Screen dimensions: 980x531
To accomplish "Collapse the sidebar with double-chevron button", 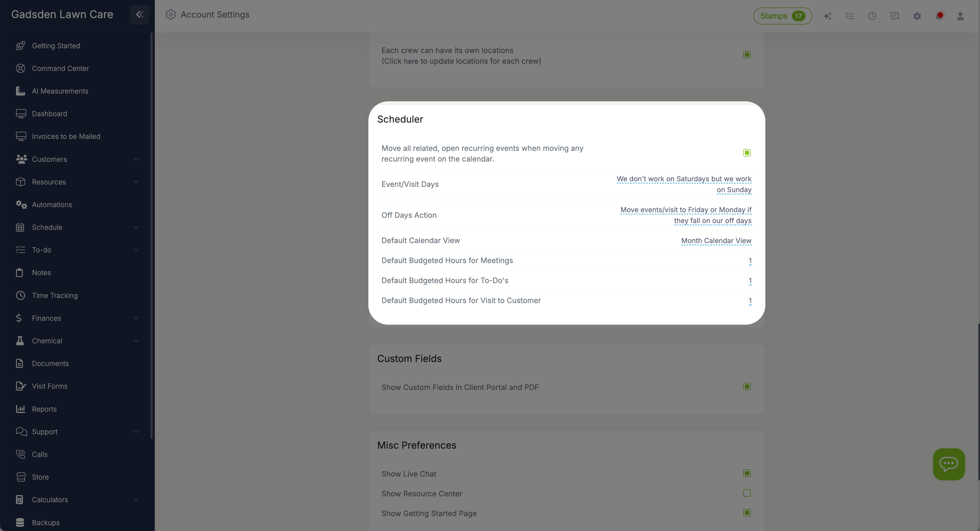I will click(x=140, y=14).
